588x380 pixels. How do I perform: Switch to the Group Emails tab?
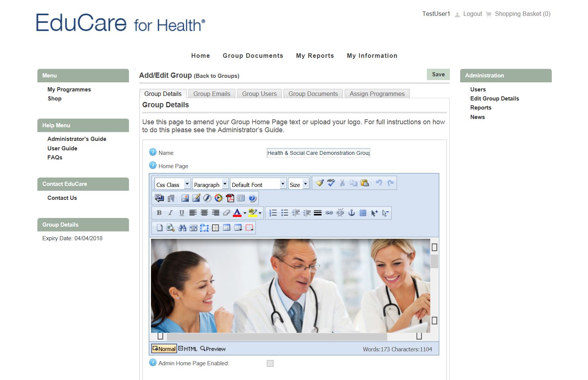(x=212, y=94)
